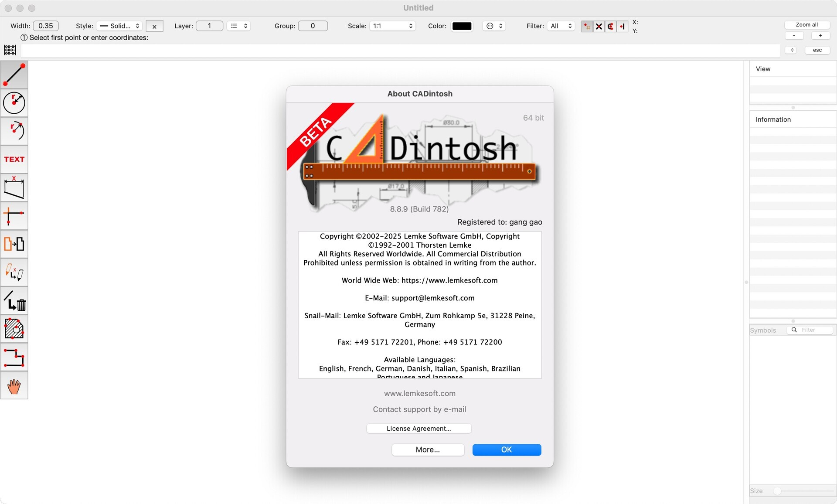This screenshot has height=504, width=837.
Task: Click the x button next to Style
Action: click(154, 26)
